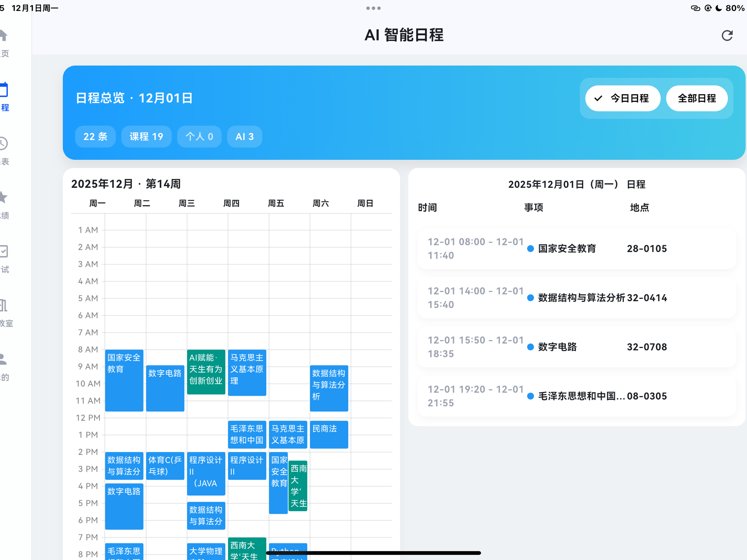The height and width of the screenshot is (560, 747).
Task: Click the 时间 column header
Action: pos(428,207)
